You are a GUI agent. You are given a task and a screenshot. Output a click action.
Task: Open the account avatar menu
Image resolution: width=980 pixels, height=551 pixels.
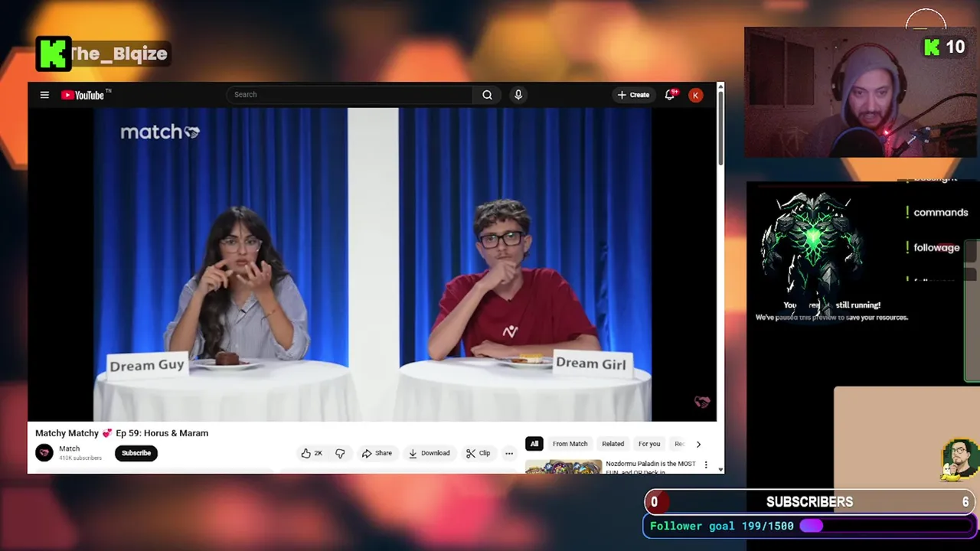695,95
